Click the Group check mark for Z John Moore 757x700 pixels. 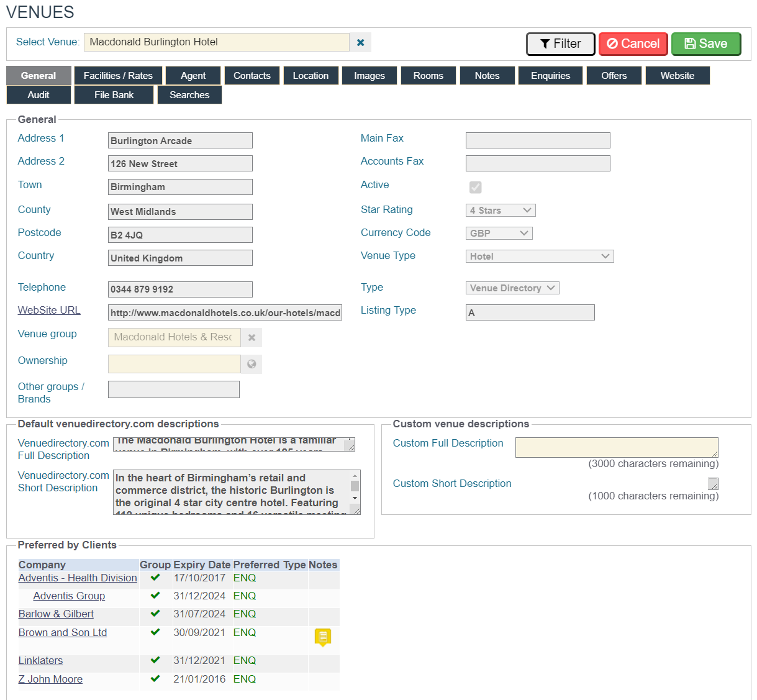(x=155, y=679)
